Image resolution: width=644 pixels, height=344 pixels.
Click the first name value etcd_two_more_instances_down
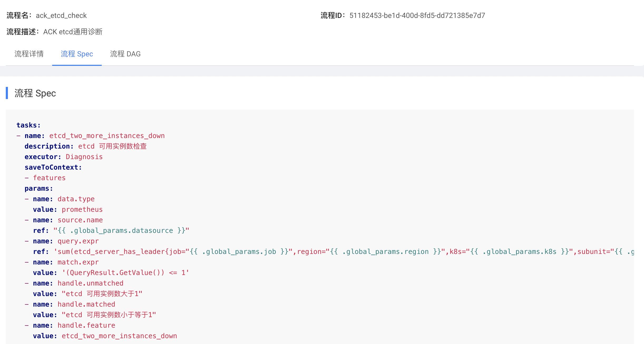[107, 136]
